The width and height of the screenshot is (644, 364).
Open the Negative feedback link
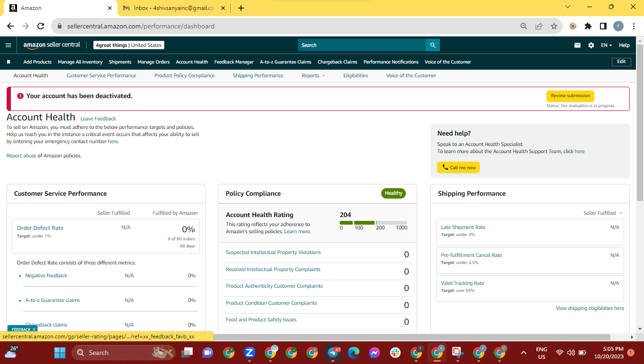tap(46, 275)
